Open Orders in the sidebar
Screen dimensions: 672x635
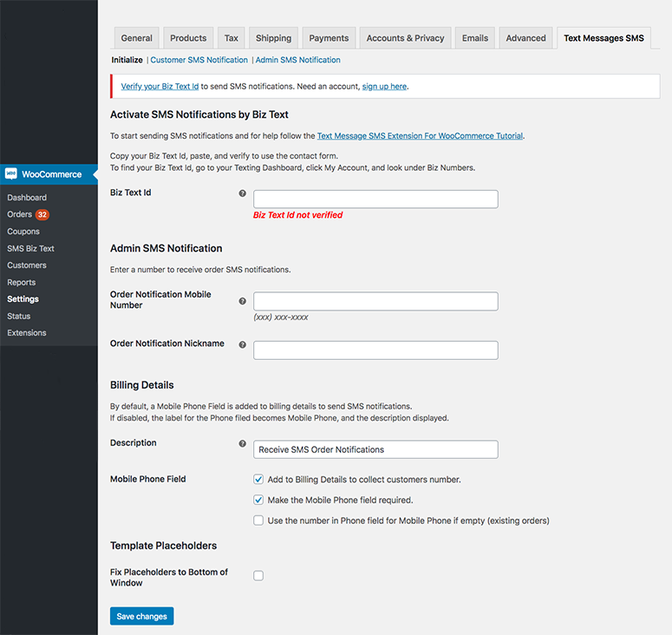point(19,214)
